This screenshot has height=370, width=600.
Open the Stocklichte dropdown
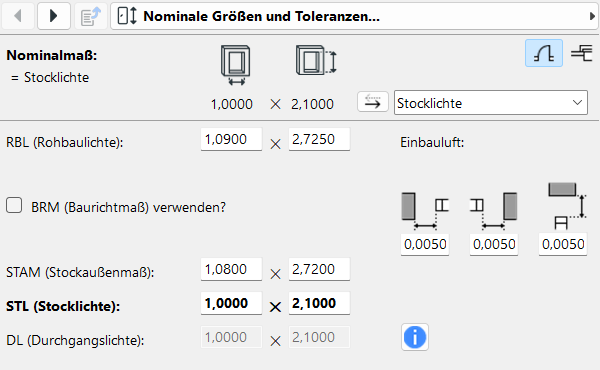click(x=491, y=103)
